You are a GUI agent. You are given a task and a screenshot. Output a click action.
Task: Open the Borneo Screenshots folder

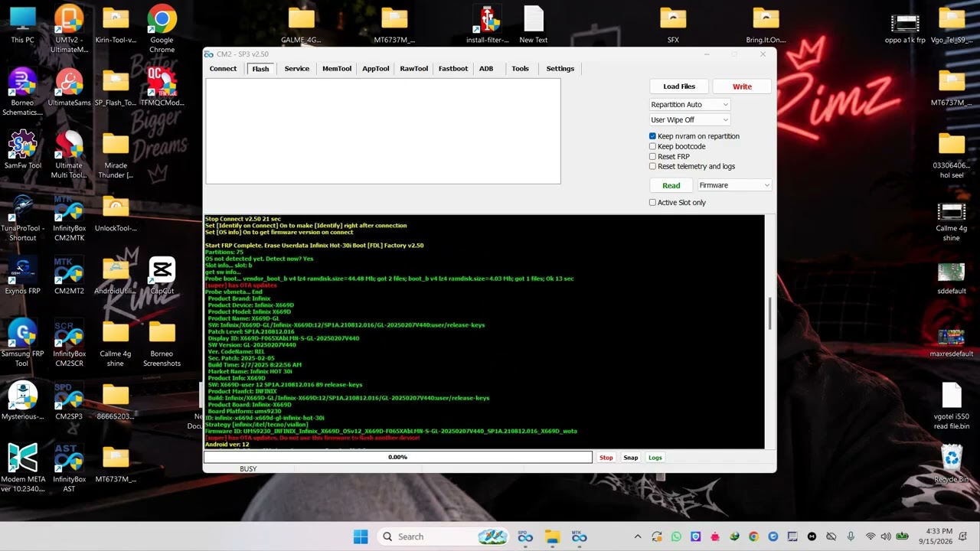click(x=162, y=343)
